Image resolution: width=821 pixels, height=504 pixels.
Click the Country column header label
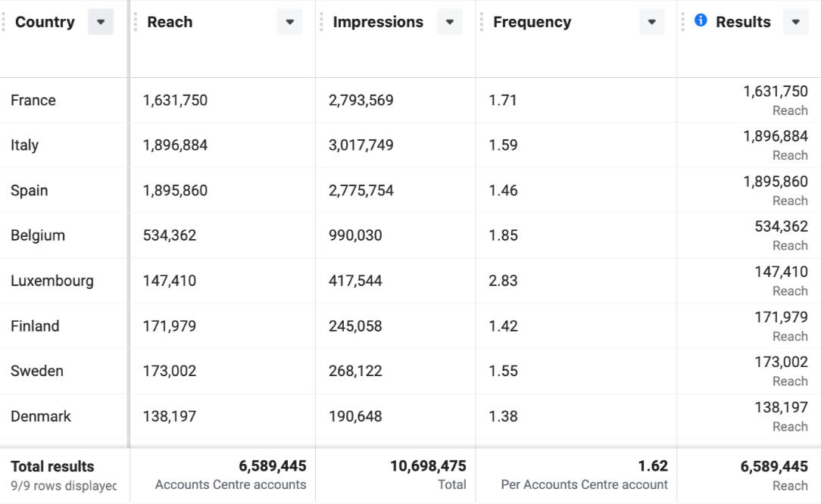[x=45, y=22]
